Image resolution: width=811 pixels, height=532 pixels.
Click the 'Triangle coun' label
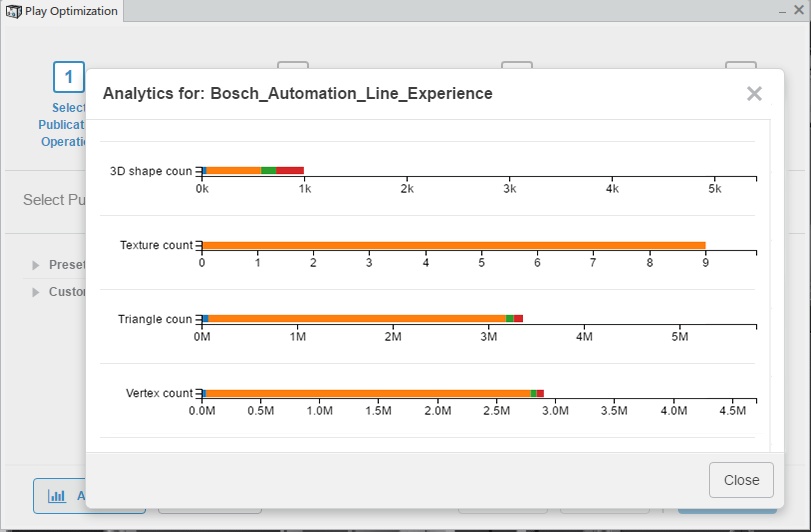coord(155,319)
